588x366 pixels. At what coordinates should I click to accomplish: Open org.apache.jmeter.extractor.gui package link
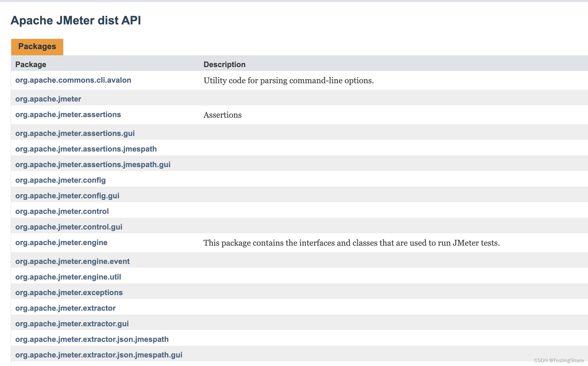[x=72, y=324]
